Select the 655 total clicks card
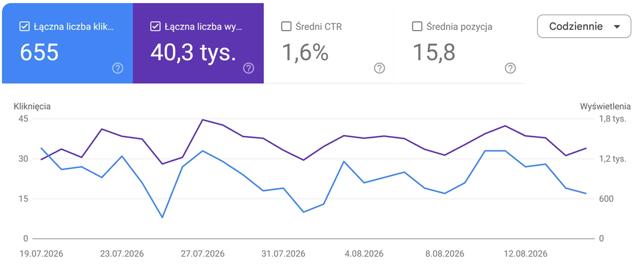The image size is (644, 280). [x=67, y=43]
